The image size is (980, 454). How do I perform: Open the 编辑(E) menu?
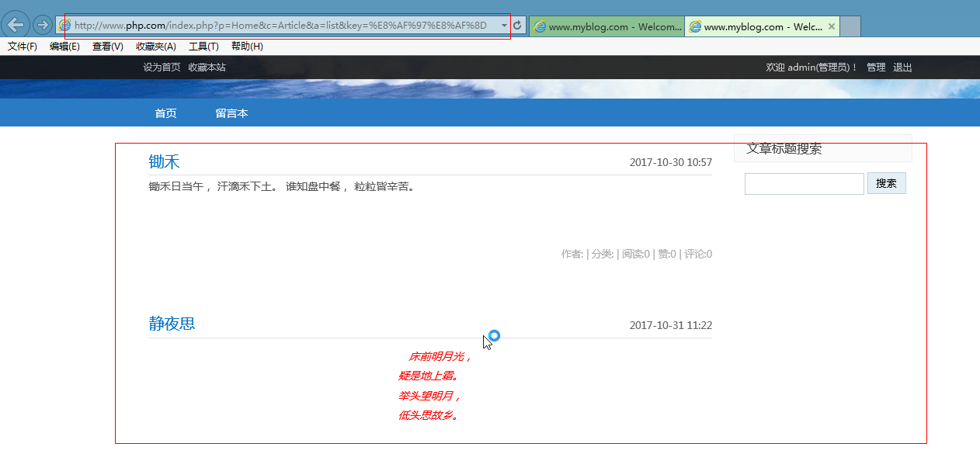click(64, 47)
